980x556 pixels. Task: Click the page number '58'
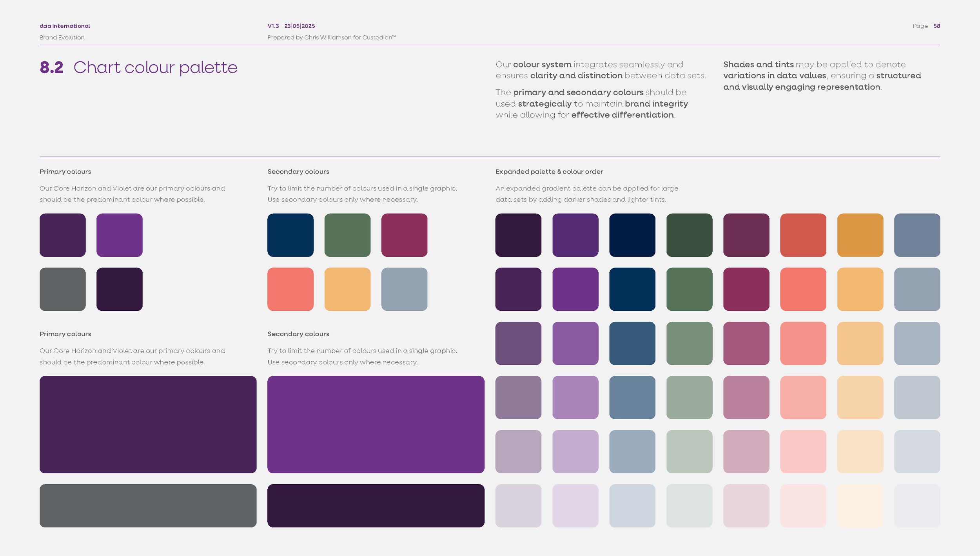pos(937,26)
